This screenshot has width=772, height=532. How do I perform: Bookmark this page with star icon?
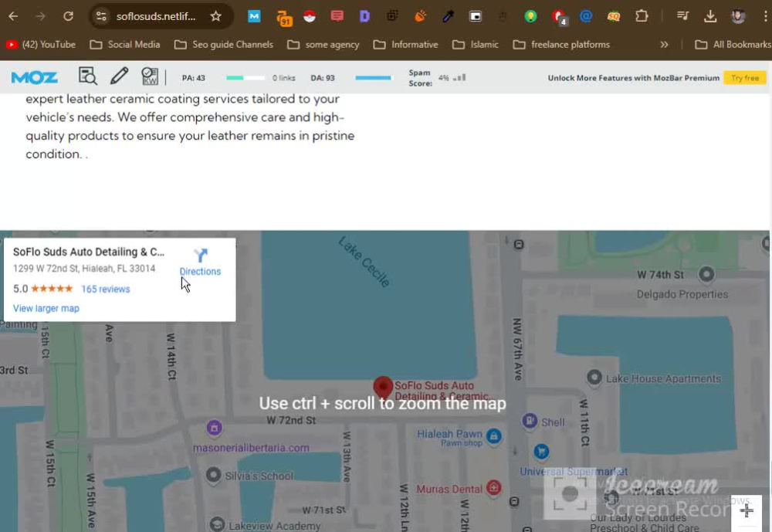click(x=215, y=16)
